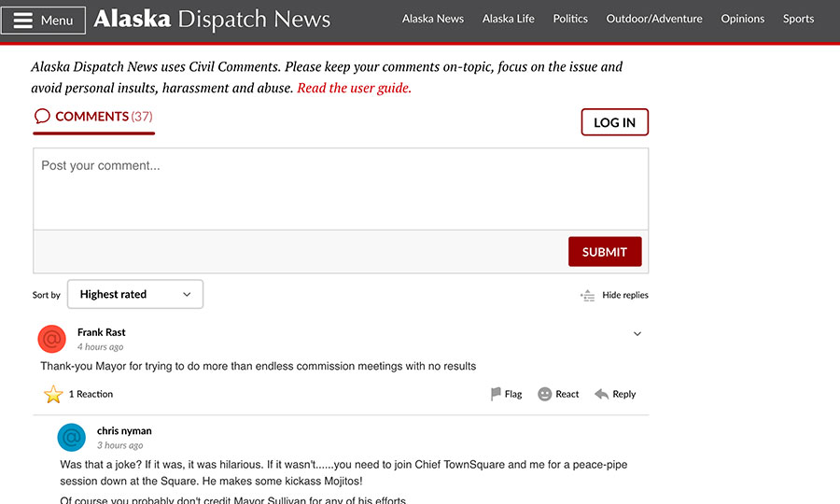Click chris nyman's blue avatar

coord(72,438)
